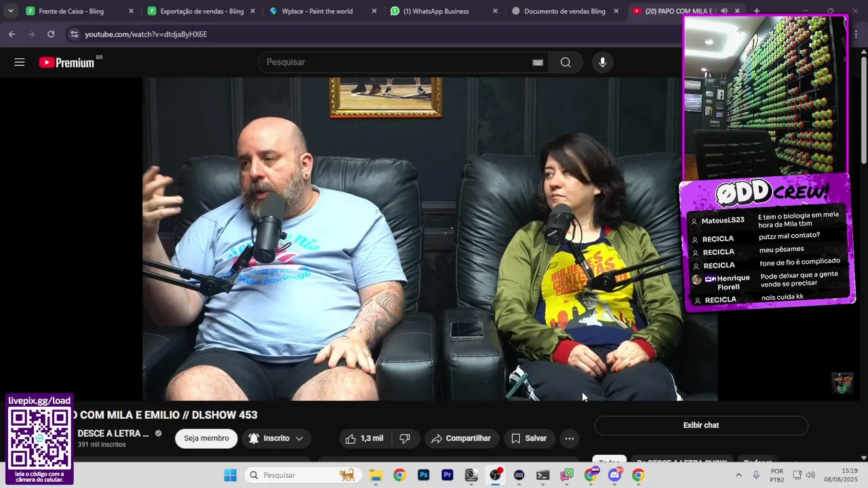This screenshot has width=868, height=488.
Task: Reload the YouTube page
Action: pos(51,34)
